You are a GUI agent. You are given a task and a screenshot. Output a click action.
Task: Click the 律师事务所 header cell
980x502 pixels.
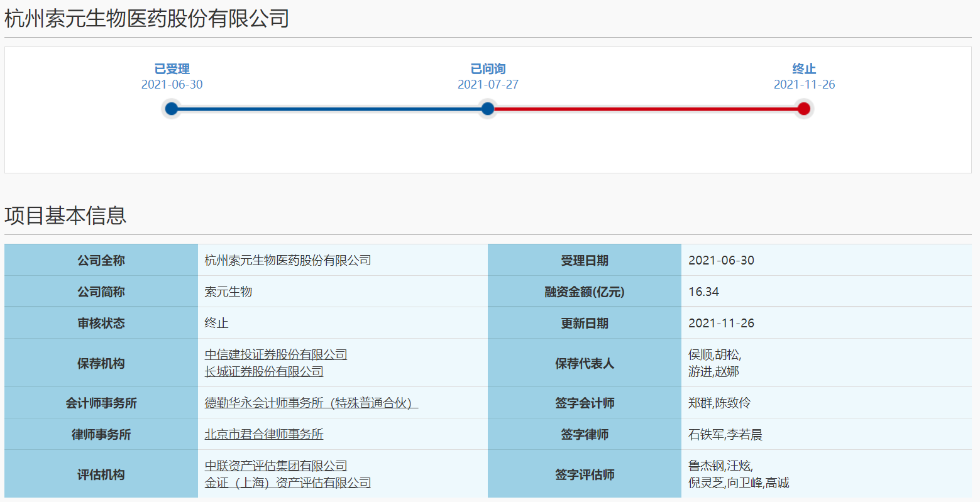pyautogui.click(x=101, y=434)
